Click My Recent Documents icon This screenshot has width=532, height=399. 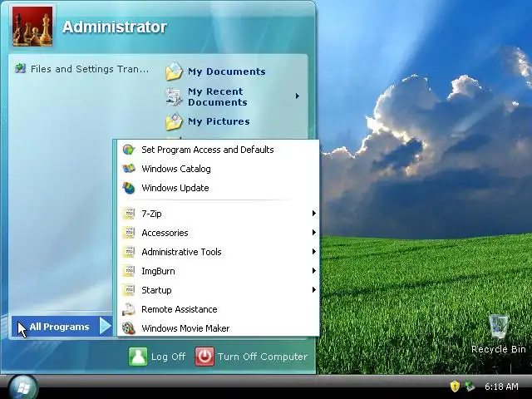[174, 96]
